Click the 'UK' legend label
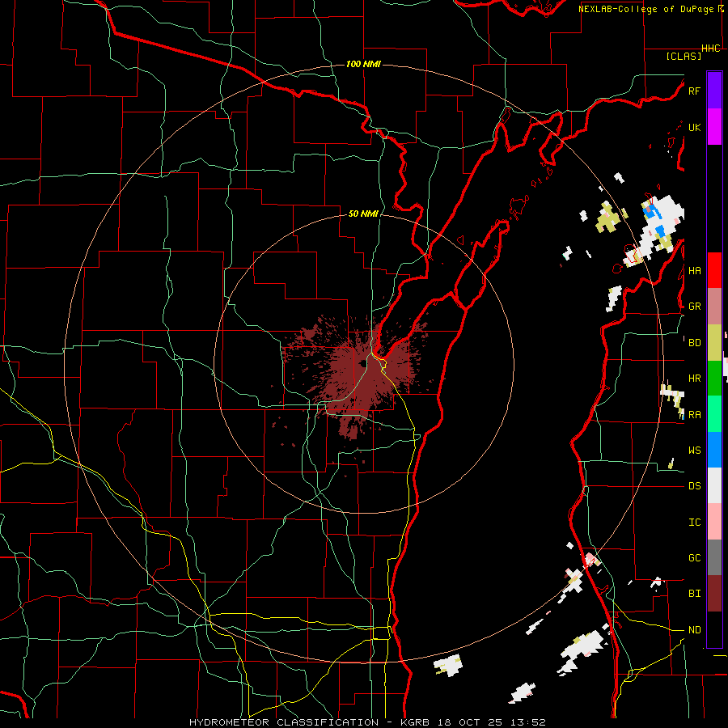The height and width of the screenshot is (728, 728). coord(694,127)
